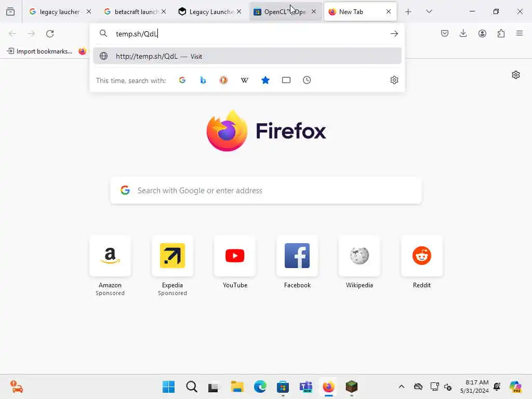532x399 pixels.
Task: Open taskbar Search magnifier
Action: 192,387
